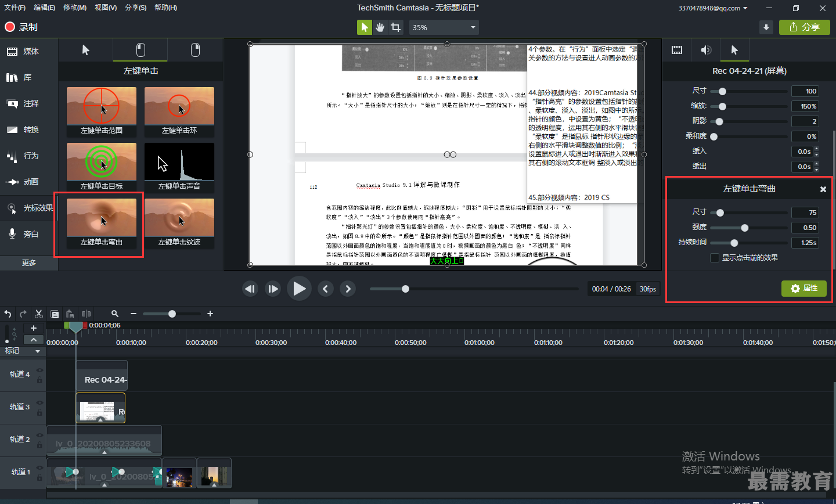836x504 pixels.
Task: Select the Rec 04-24 clip on 轨道 4
Action: [102, 376]
